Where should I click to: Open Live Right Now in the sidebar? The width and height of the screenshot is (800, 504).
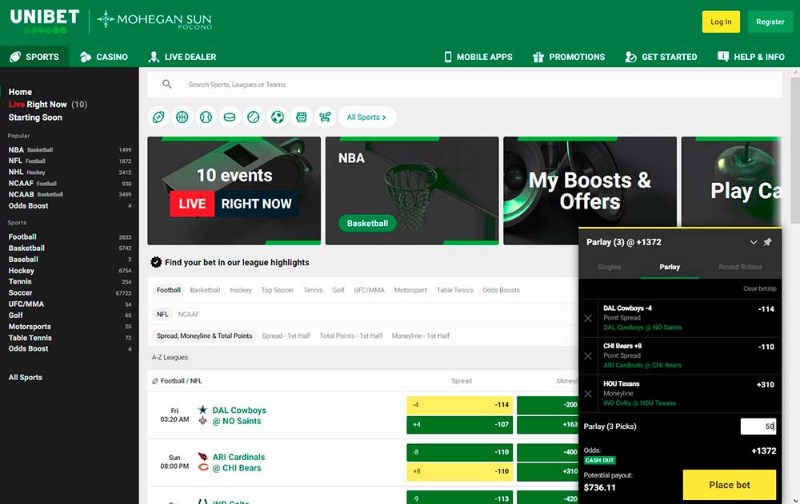tap(48, 105)
